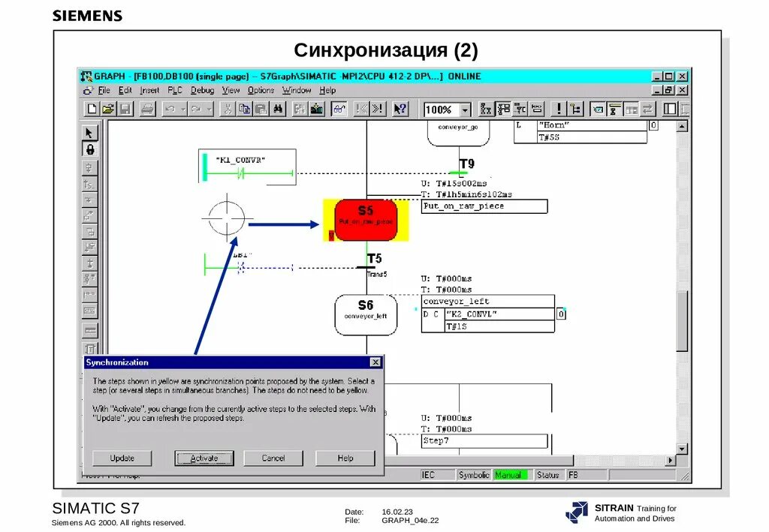
Task: Click the GRAPH application icon in title bar
Action: coord(86,76)
